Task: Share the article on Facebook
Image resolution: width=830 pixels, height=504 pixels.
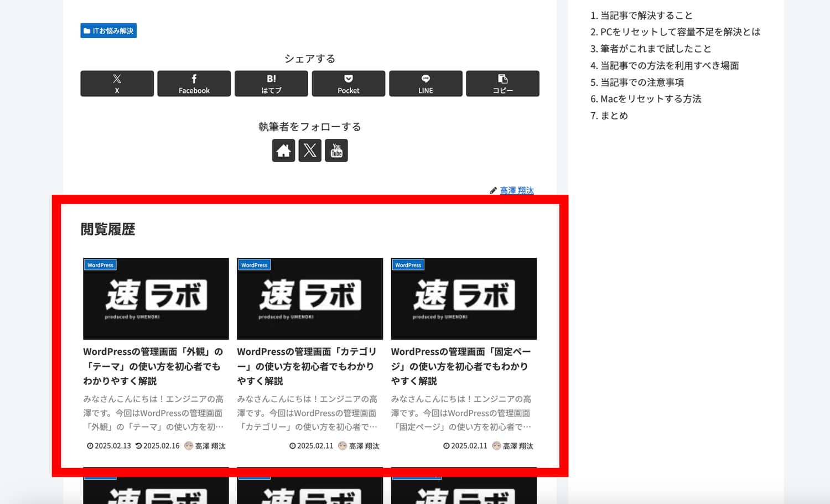Action: coord(194,84)
